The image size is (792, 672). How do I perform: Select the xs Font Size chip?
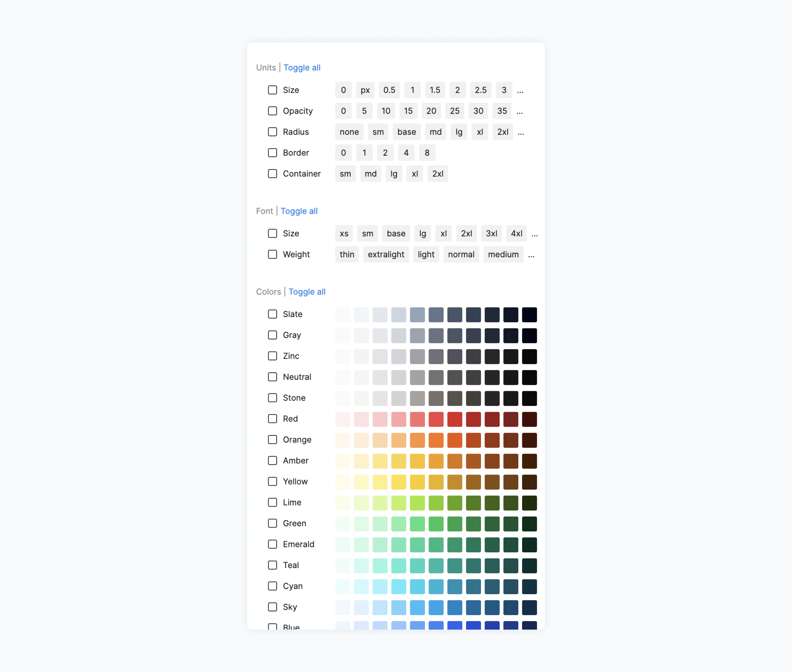pyautogui.click(x=344, y=234)
